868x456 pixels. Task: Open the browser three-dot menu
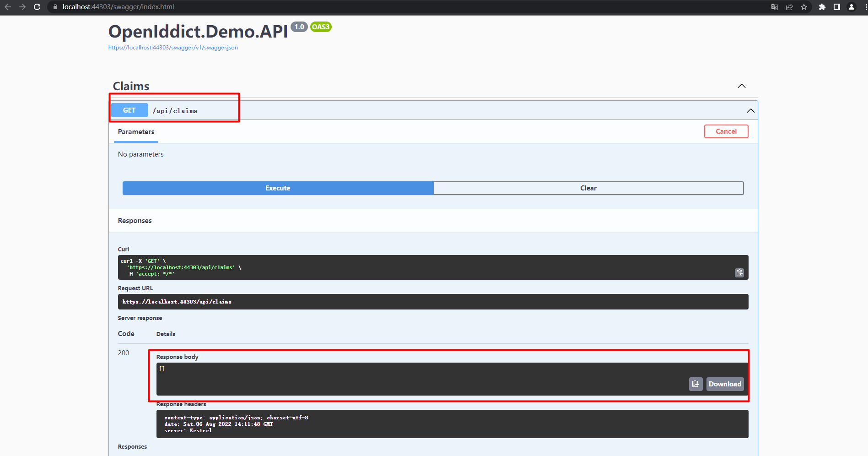865,7
